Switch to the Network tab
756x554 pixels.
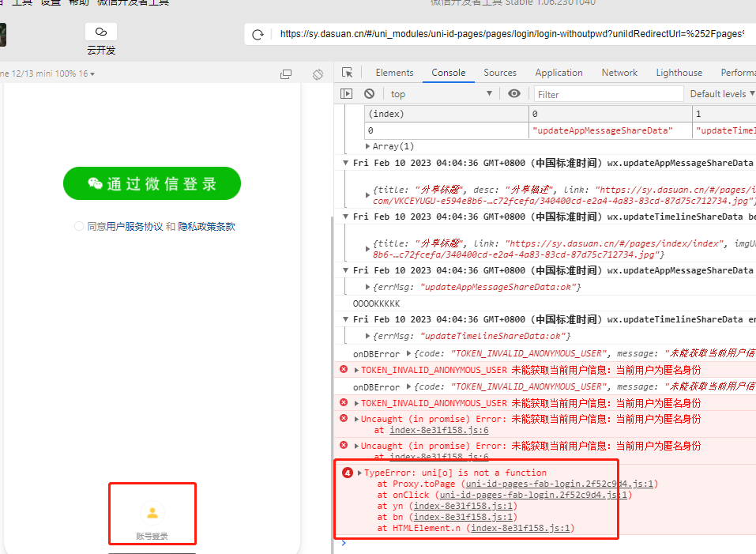pyautogui.click(x=619, y=73)
